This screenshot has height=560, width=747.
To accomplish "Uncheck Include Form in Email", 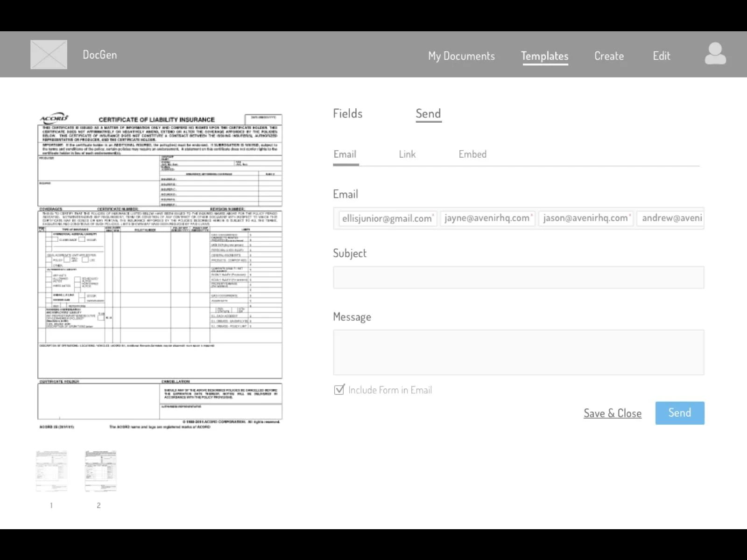I will pos(339,390).
